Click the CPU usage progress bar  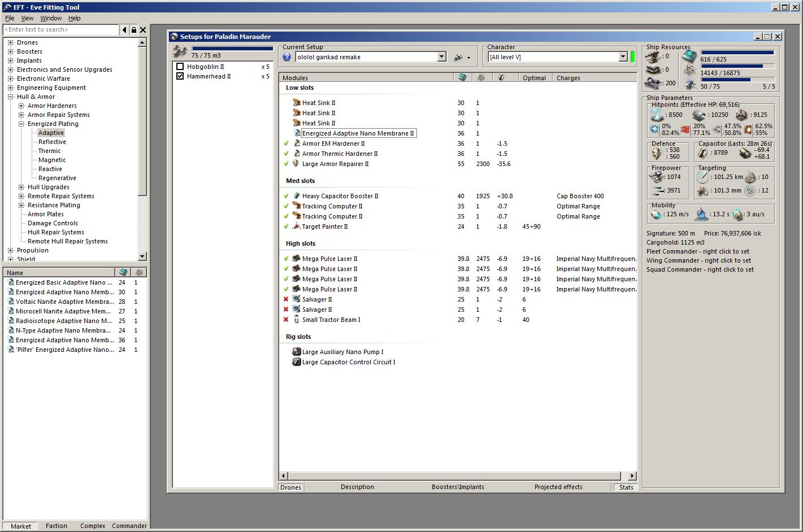click(x=737, y=53)
